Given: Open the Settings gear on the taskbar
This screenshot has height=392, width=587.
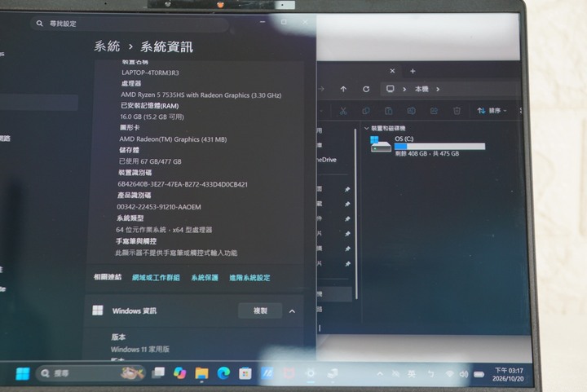Looking at the screenshot, I should pyautogui.click(x=311, y=373).
